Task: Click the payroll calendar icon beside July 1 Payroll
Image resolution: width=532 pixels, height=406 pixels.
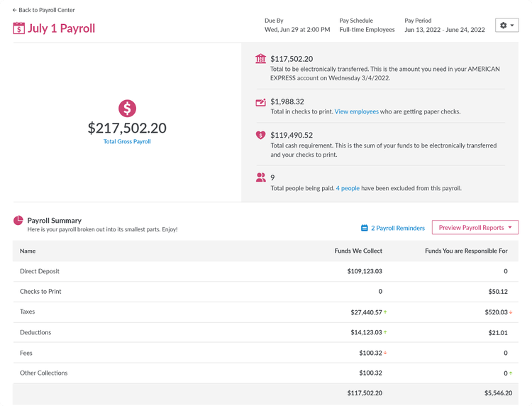Action: [x=18, y=28]
